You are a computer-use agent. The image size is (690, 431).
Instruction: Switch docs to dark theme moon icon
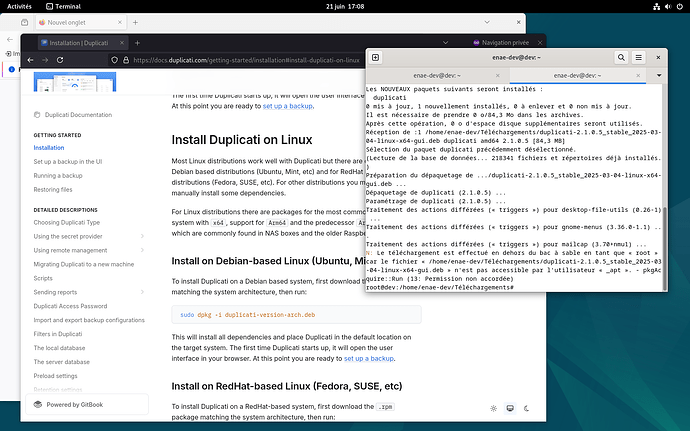[x=526, y=409]
